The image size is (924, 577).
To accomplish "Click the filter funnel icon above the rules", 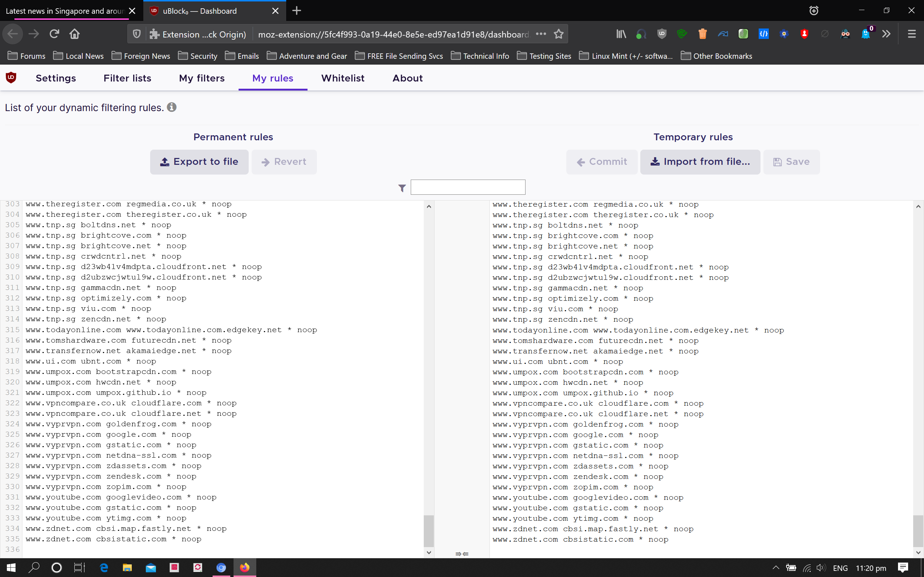I will 402,188.
